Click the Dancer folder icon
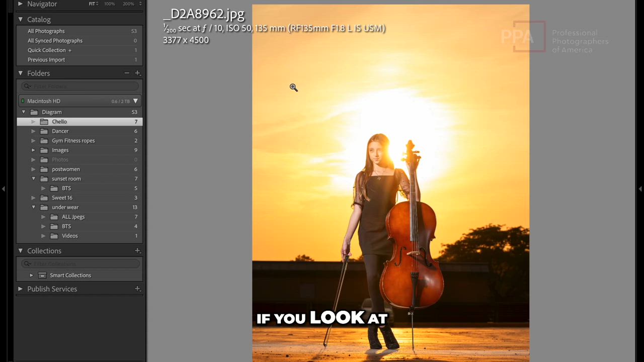 coord(44,131)
